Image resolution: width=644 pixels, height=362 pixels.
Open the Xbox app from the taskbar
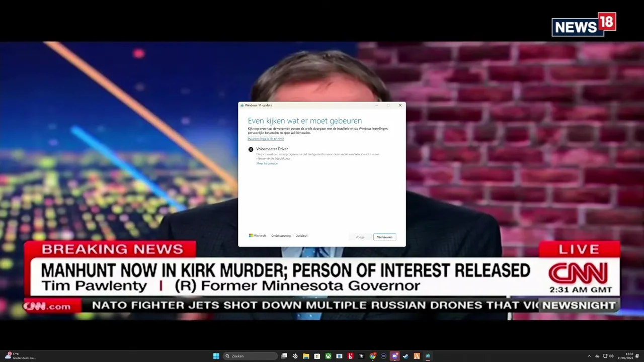328,356
